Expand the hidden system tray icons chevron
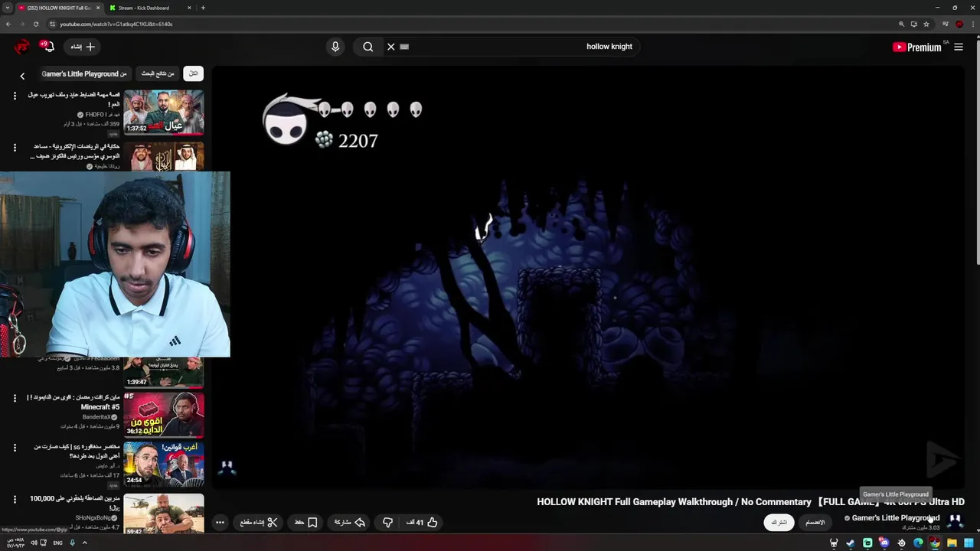 pyautogui.click(x=84, y=543)
